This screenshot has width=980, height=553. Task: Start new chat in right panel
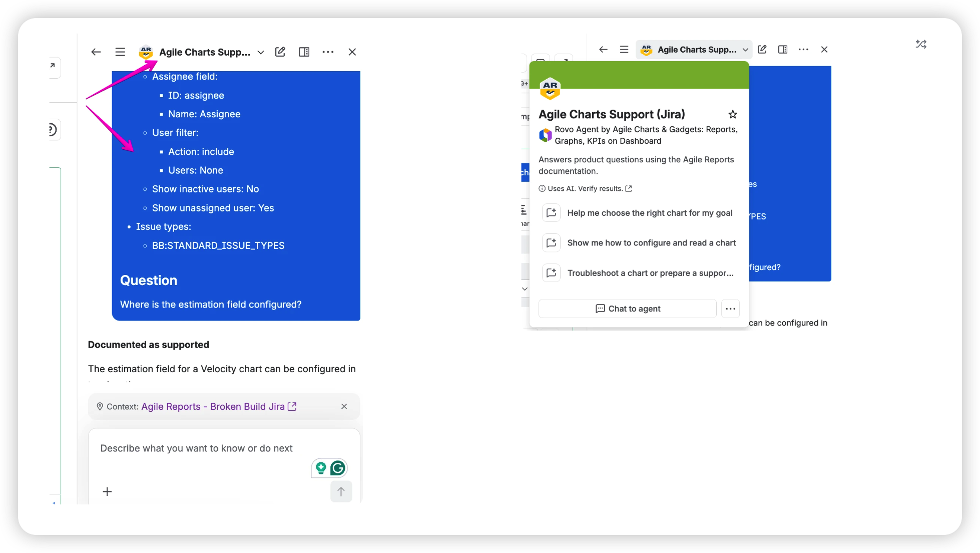(x=762, y=49)
